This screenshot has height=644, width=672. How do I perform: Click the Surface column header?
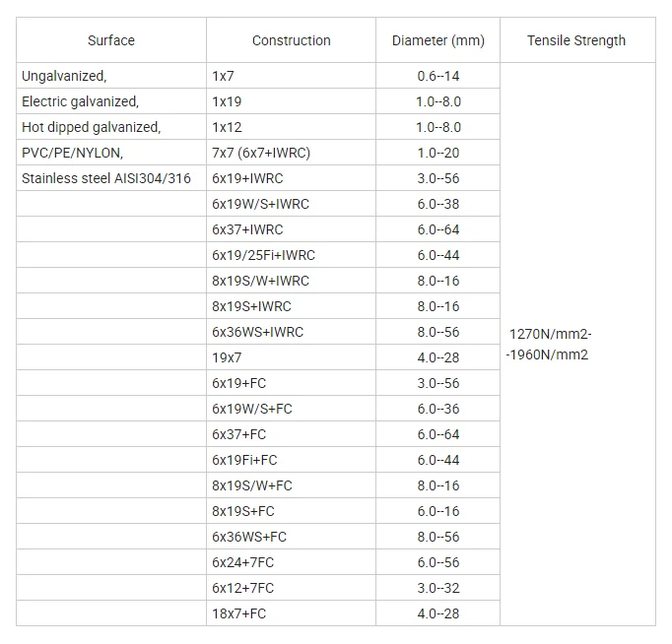[111, 41]
